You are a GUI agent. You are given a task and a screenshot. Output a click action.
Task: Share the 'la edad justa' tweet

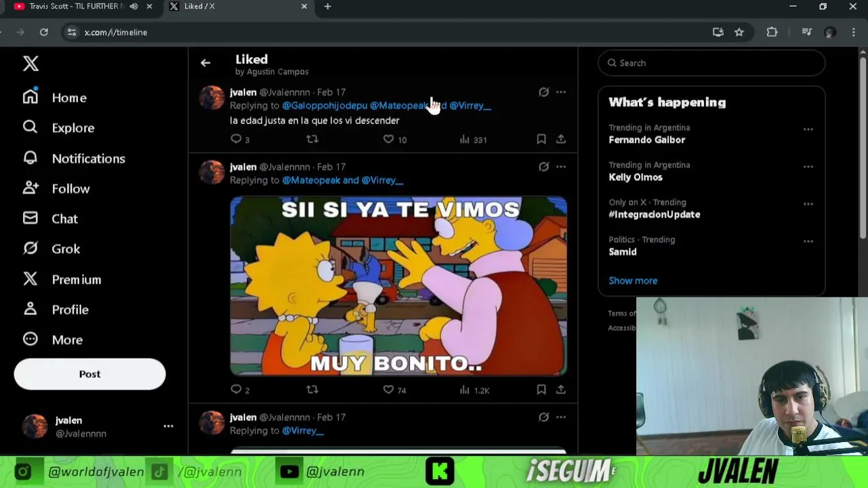[561, 139]
